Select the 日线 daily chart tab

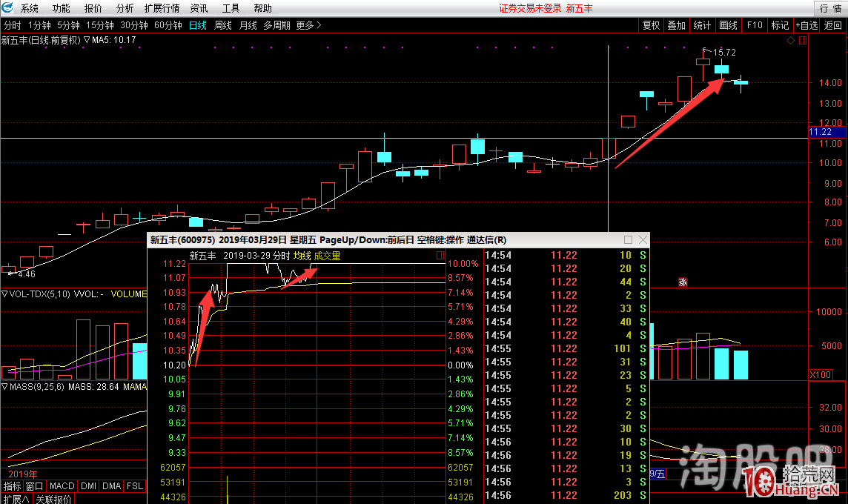pyautogui.click(x=198, y=25)
